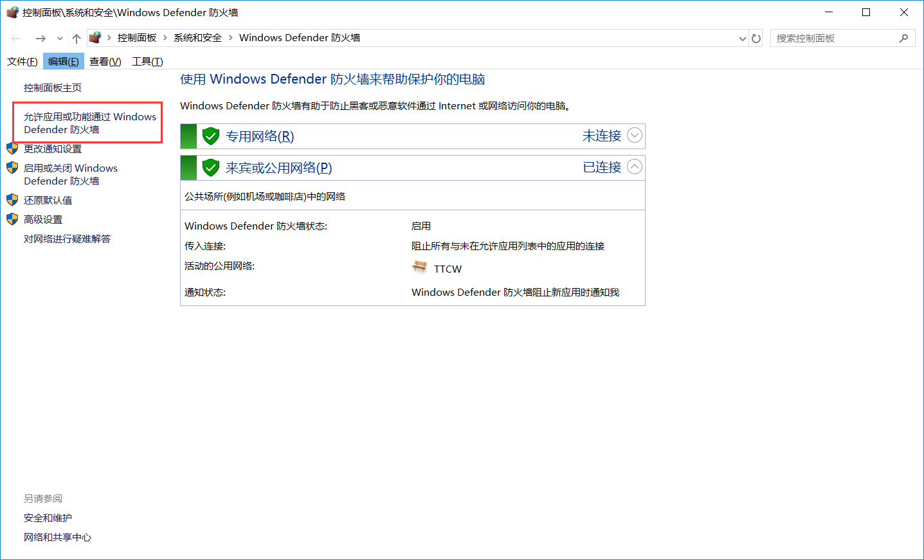Click the back navigation arrow
This screenshot has height=560, width=924.
click(16, 39)
